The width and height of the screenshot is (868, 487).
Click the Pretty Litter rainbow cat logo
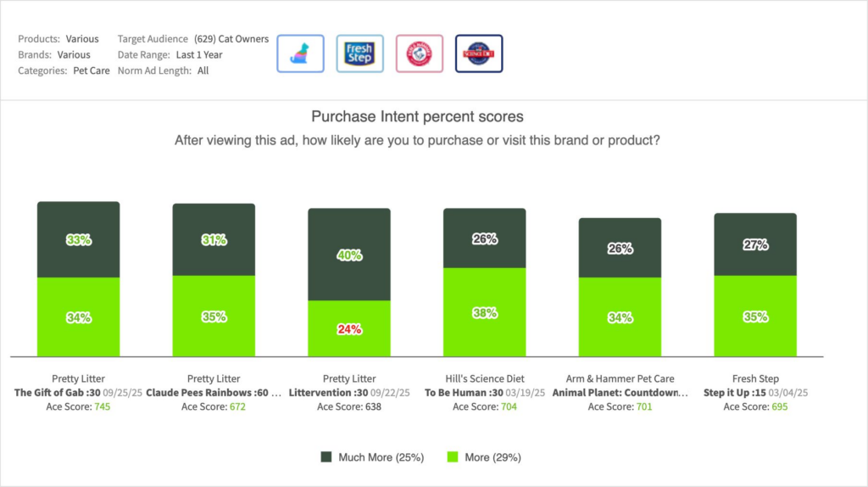click(x=300, y=53)
